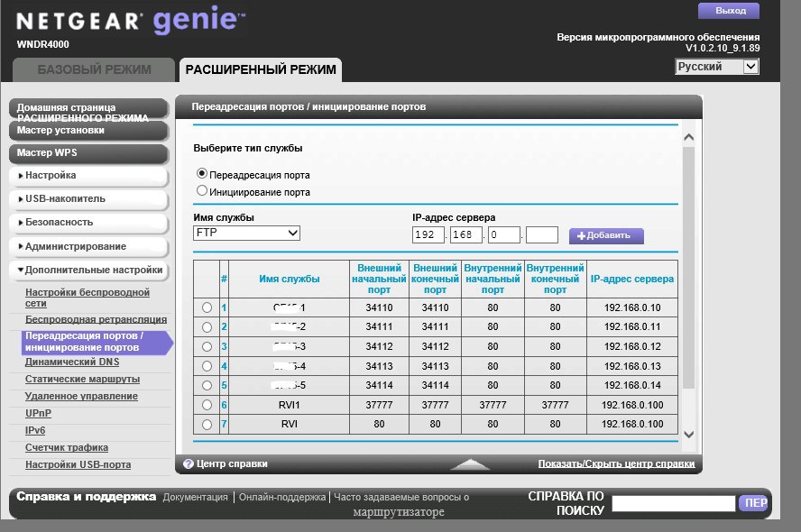Collapse Дополнительные настройки section
801x532 pixels.
(88, 271)
